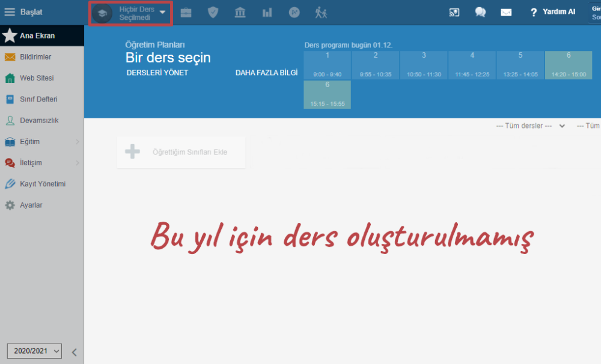Screen dimensions: 601x364
Task: Select lesson period 5 at 13:25 - 14:05
Action: [520, 65]
